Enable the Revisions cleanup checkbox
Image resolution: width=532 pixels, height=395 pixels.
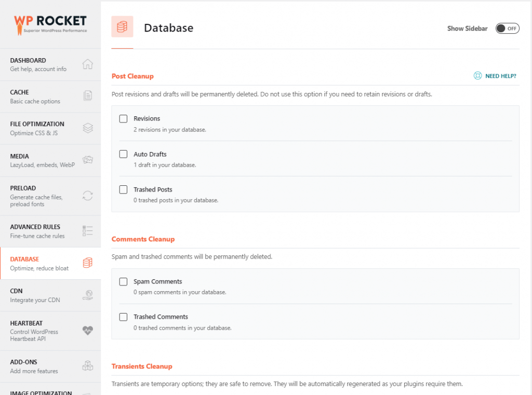point(123,118)
